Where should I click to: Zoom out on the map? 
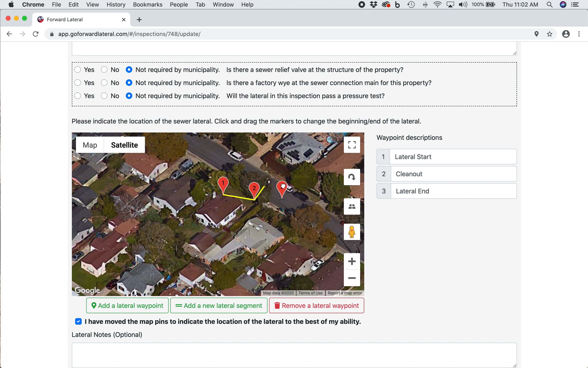352,278
